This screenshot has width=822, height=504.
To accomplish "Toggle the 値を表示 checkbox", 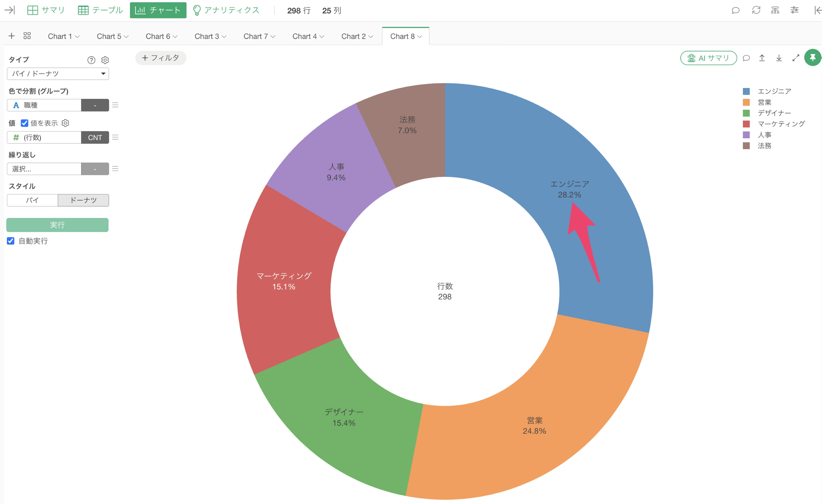I will tap(24, 123).
